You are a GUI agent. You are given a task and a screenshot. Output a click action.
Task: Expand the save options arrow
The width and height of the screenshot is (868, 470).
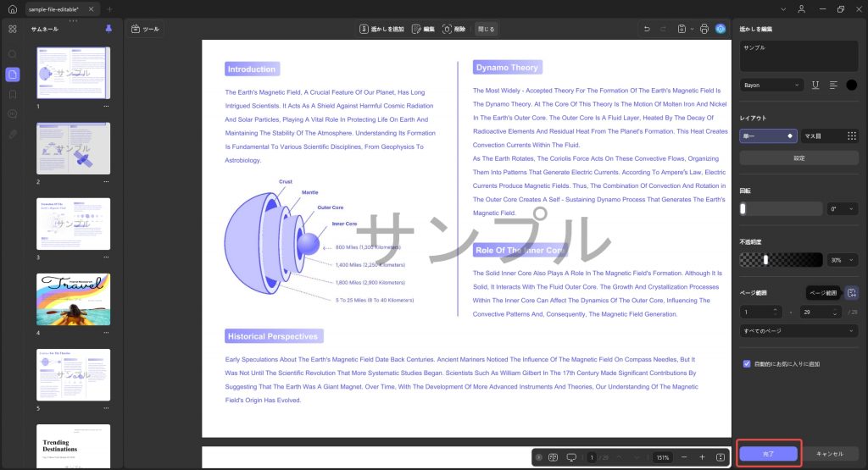(x=692, y=29)
